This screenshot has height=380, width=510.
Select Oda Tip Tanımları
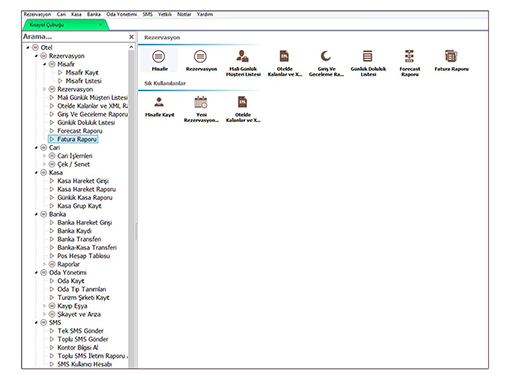pyautogui.click(x=82, y=289)
